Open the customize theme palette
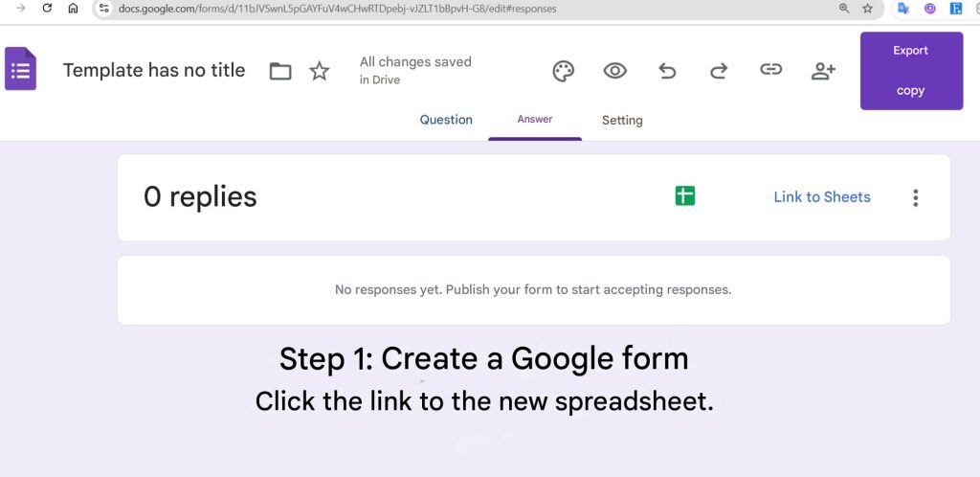The width and height of the screenshot is (980, 477). pyautogui.click(x=564, y=71)
